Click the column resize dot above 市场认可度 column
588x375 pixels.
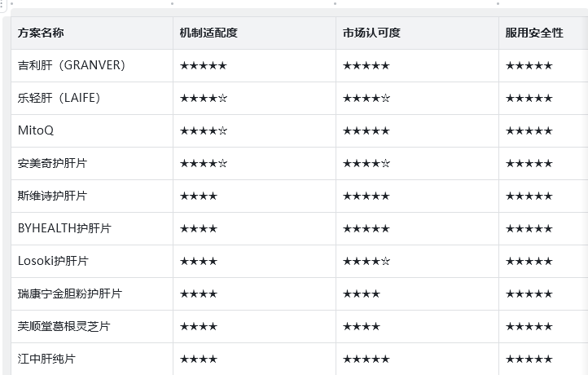pyautogui.click(x=336, y=3)
